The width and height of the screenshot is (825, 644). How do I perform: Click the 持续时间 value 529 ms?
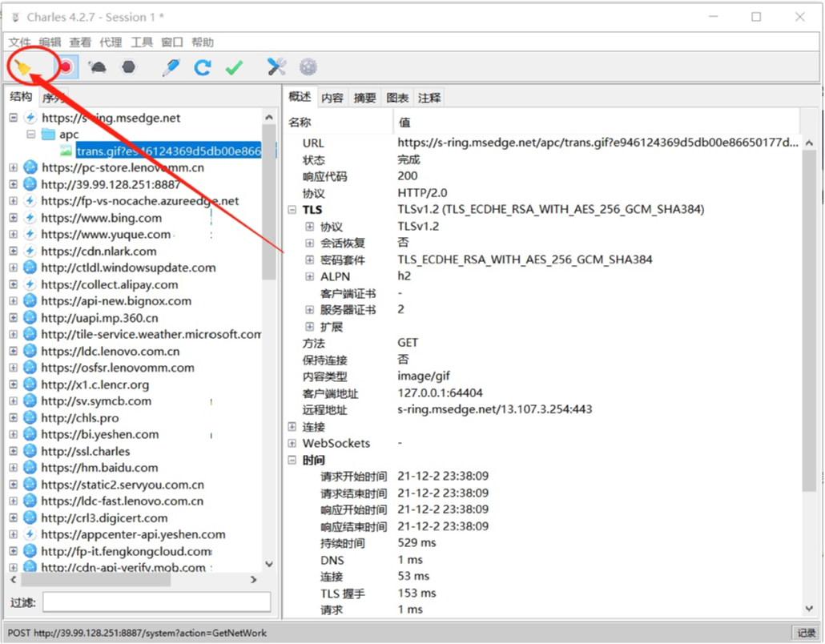click(x=417, y=543)
